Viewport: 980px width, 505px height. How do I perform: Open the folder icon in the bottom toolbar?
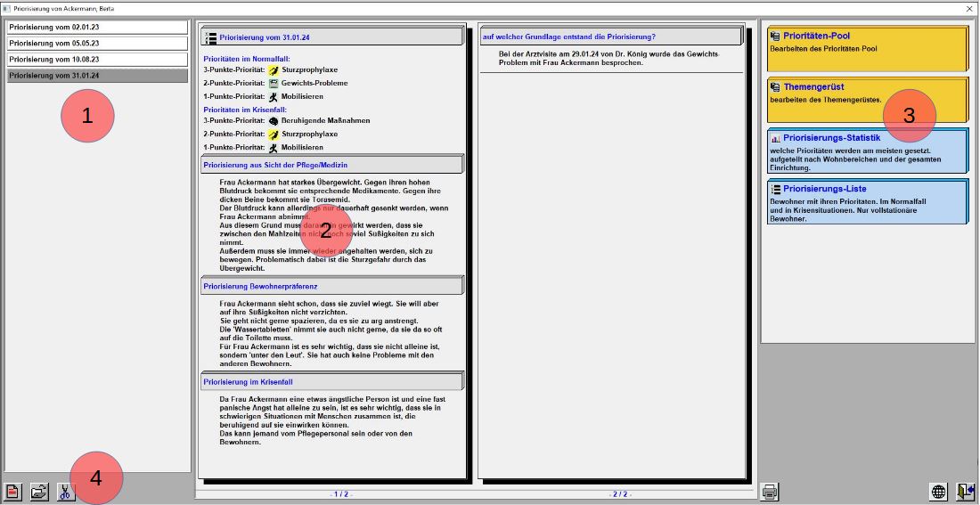tap(39, 492)
